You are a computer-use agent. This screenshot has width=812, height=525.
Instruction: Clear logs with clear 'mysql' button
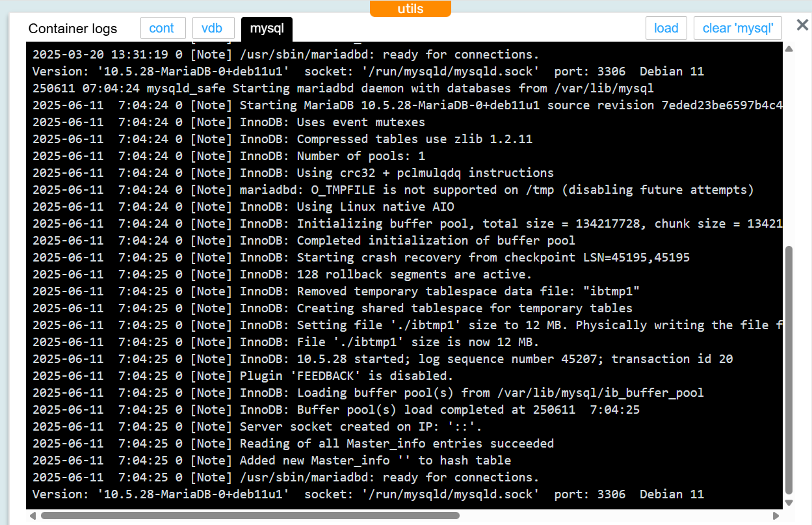pyautogui.click(x=737, y=28)
